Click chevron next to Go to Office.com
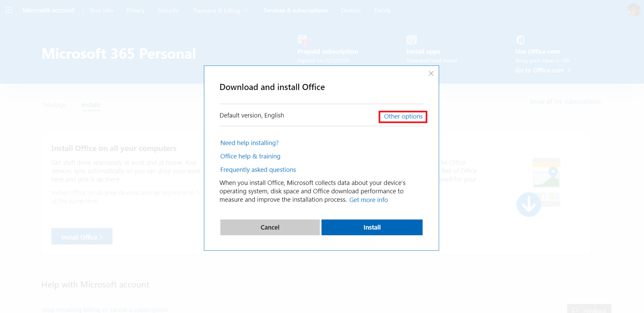 [569, 70]
